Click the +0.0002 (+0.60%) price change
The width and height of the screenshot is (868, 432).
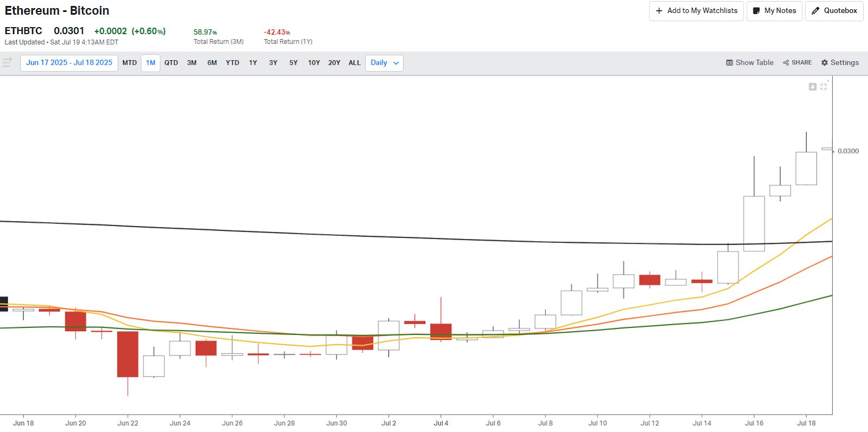tap(130, 31)
